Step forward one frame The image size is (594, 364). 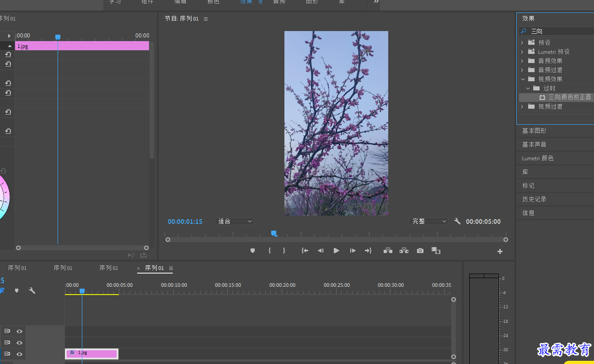[x=353, y=251]
